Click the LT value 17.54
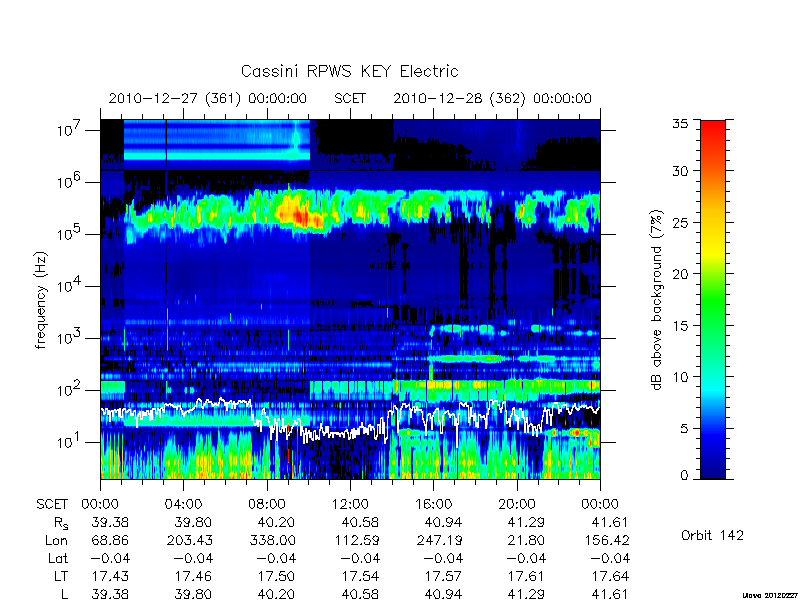Viewport: 800px width, 600px height. pos(360,576)
